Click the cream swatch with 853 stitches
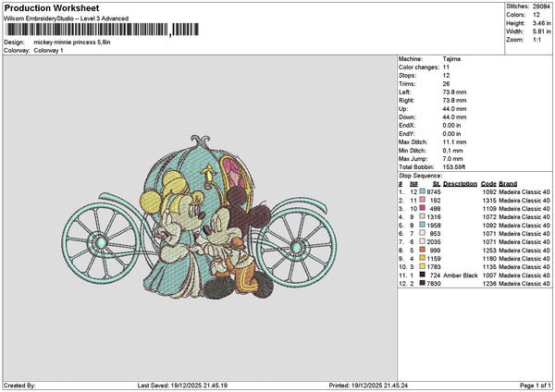 (422, 234)
